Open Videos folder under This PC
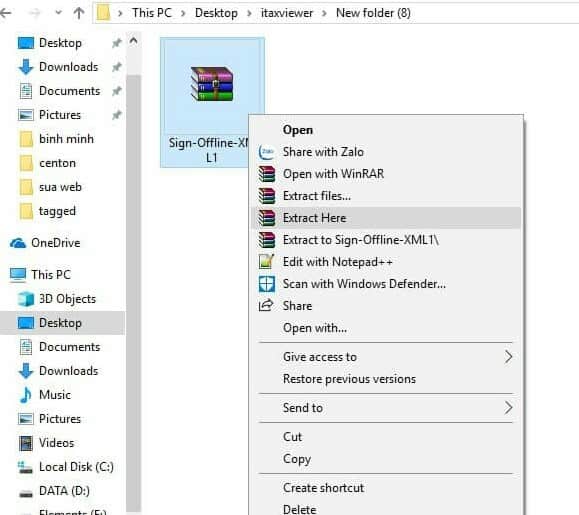579x515 pixels. [46, 443]
